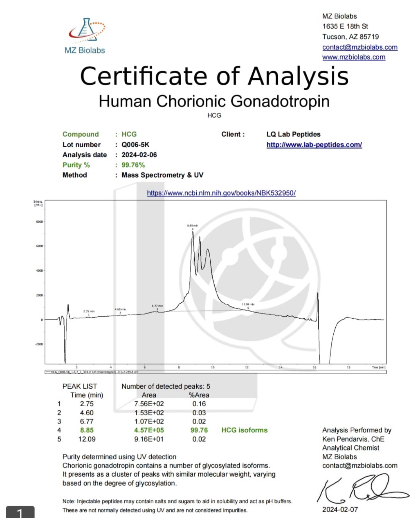Open the lab-peptides.com client link

coord(314,145)
